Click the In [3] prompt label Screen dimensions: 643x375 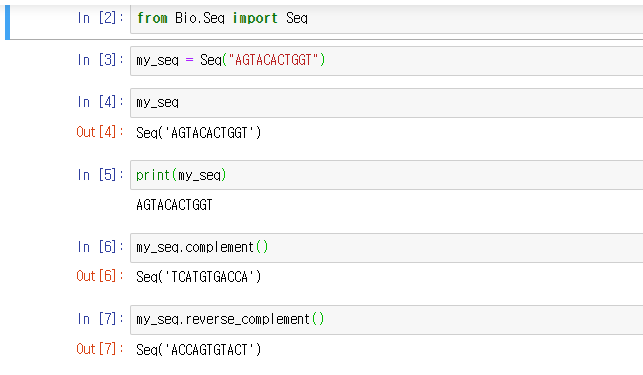100,60
